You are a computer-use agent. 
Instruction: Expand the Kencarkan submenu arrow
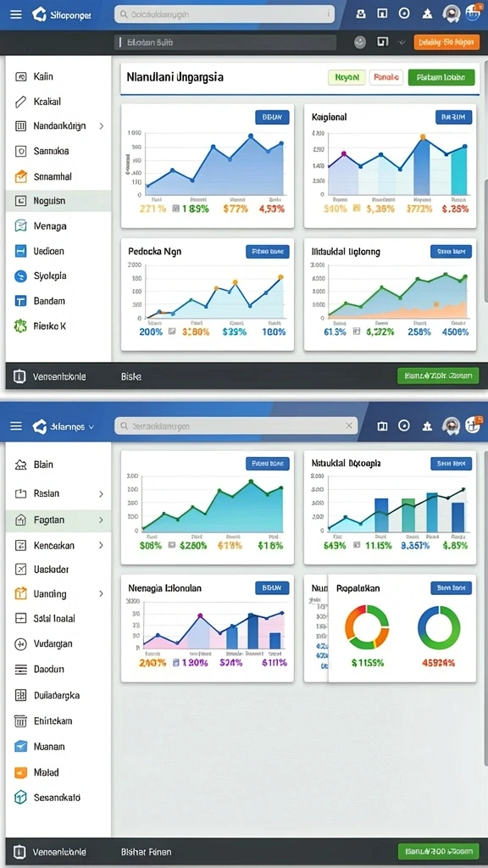tap(101, 545)
